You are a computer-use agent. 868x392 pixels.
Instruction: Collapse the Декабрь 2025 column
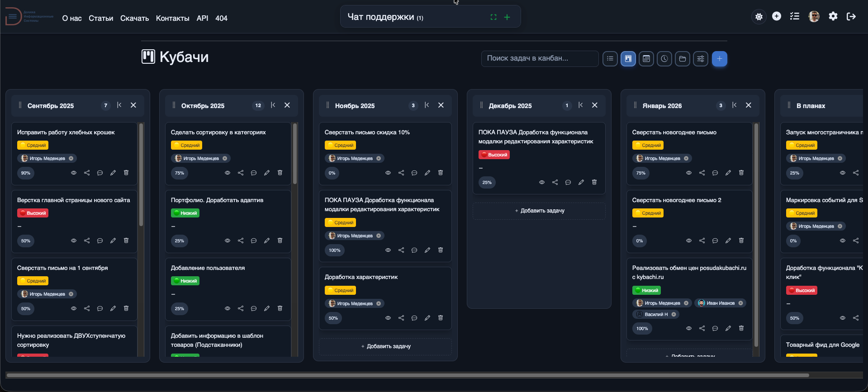pos(581,105)
